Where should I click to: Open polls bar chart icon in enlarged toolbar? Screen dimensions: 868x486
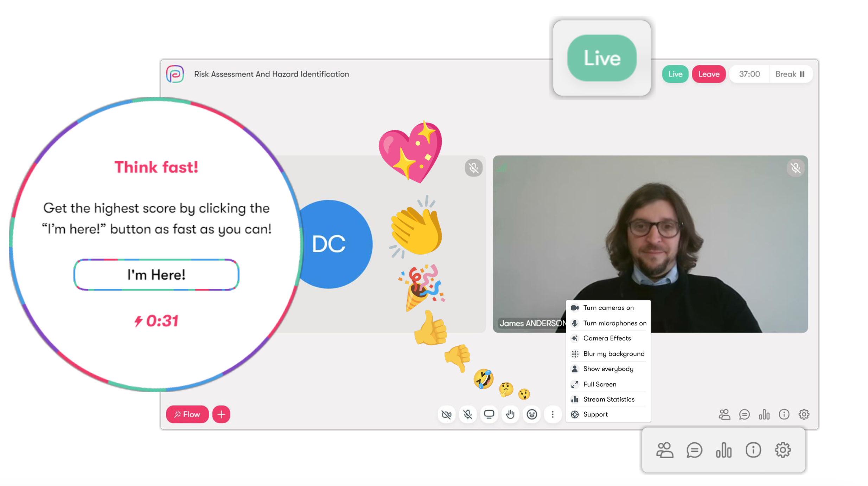pos(723,450)
